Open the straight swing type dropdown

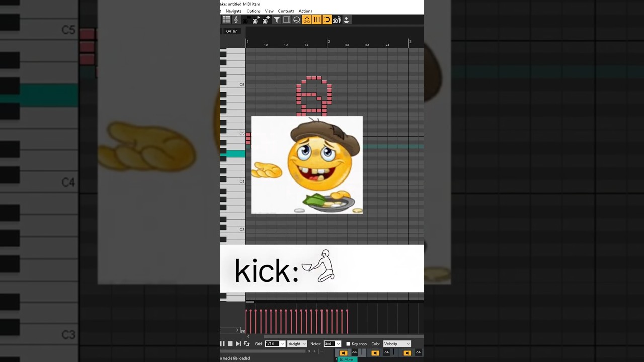(x=297, y=344)
